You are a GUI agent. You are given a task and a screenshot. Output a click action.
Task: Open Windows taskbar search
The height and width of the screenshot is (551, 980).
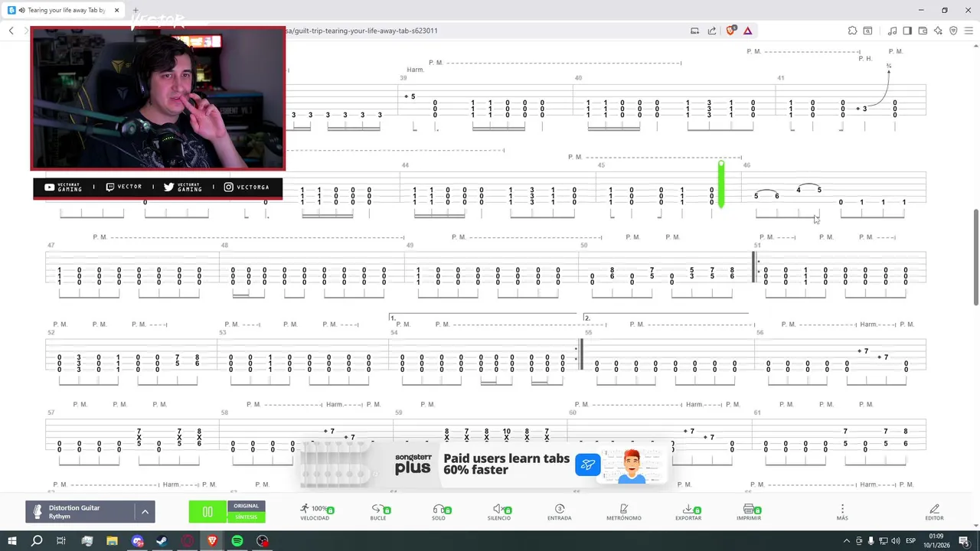coord(37,541)
